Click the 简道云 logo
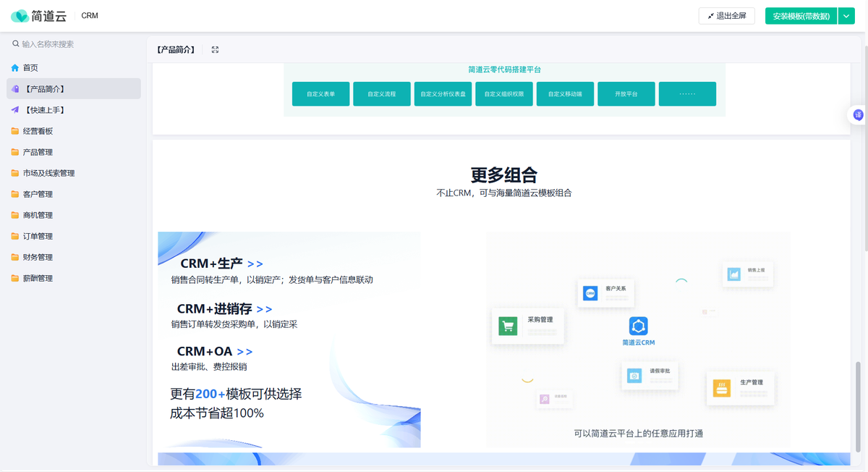This screenshot has width=868, height=472. [x=39, y=15]
